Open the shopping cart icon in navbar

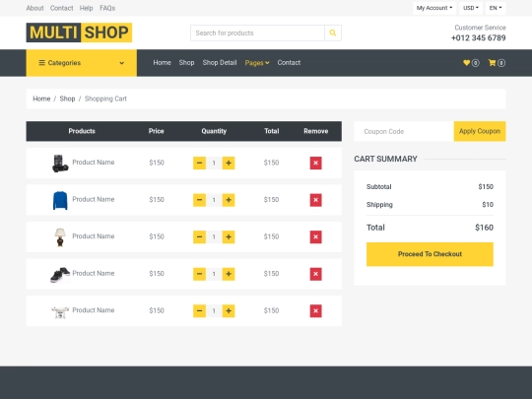[x=492, y=63]
